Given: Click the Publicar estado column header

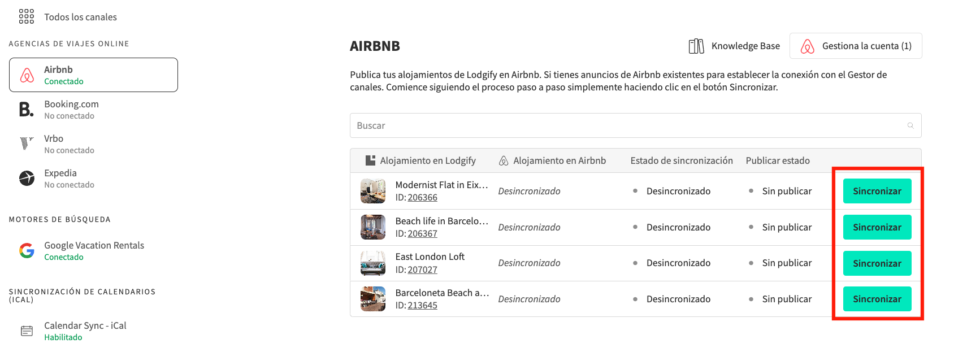Looking at the screenshot, I should click(x=778, y=160).
